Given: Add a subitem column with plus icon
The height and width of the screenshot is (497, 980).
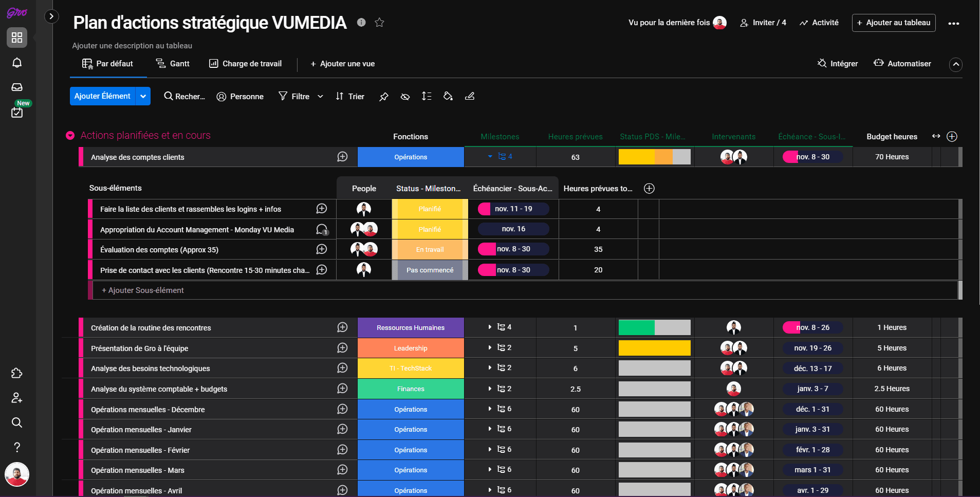Looking at the screenshot, I should tap(650, 189).
